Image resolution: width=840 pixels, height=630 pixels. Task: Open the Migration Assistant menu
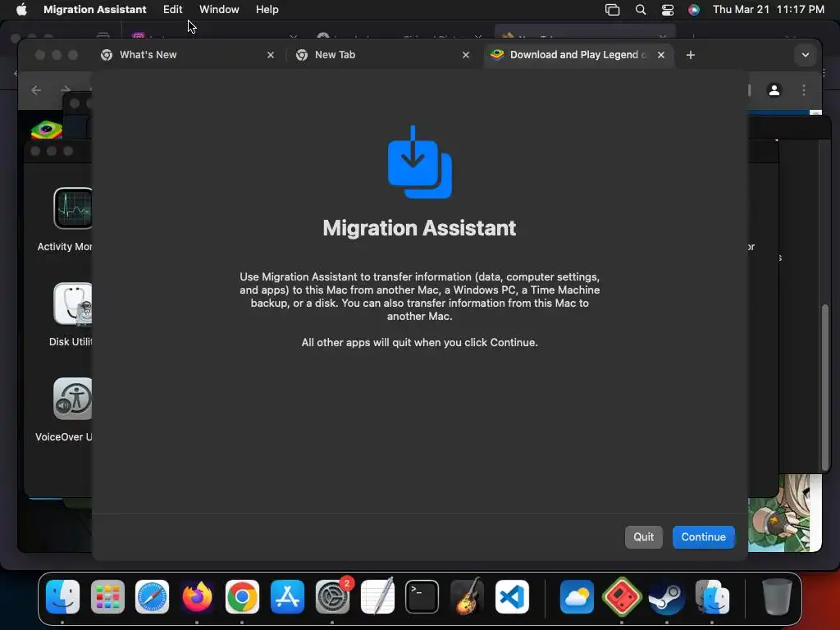[x=95, y=9]
